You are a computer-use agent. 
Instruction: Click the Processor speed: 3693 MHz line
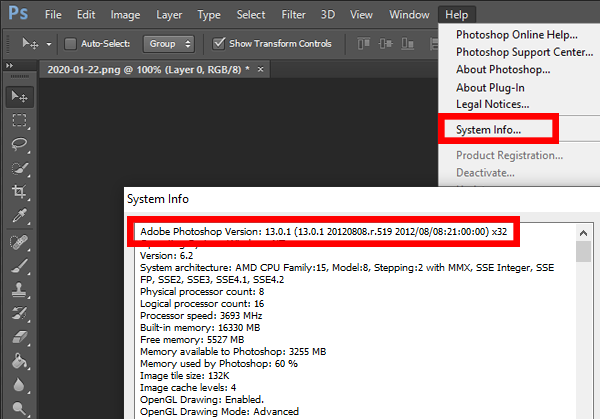201,316
